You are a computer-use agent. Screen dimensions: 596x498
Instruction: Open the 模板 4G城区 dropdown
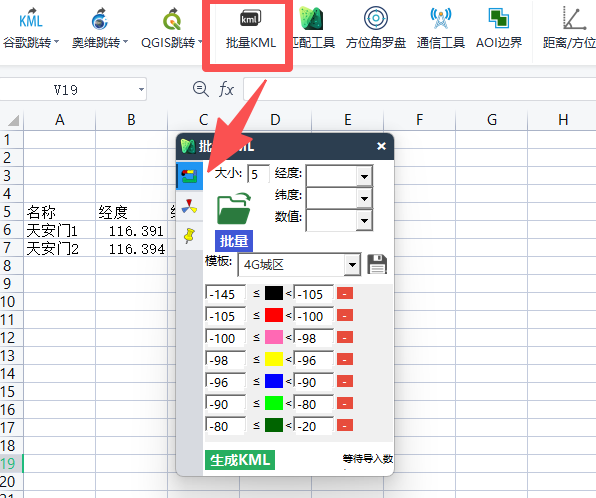(x=352, y=265)
